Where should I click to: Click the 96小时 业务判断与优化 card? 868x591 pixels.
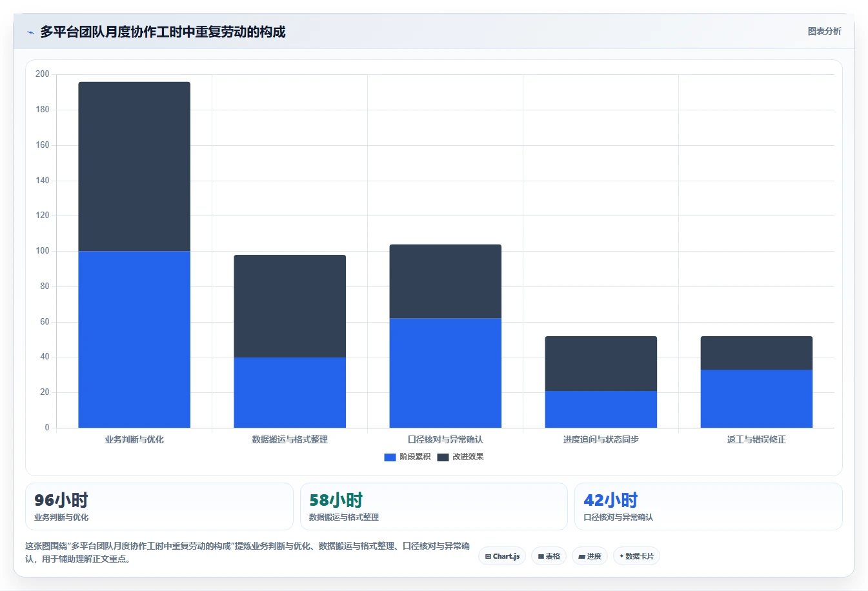click(x=159, y=506)
